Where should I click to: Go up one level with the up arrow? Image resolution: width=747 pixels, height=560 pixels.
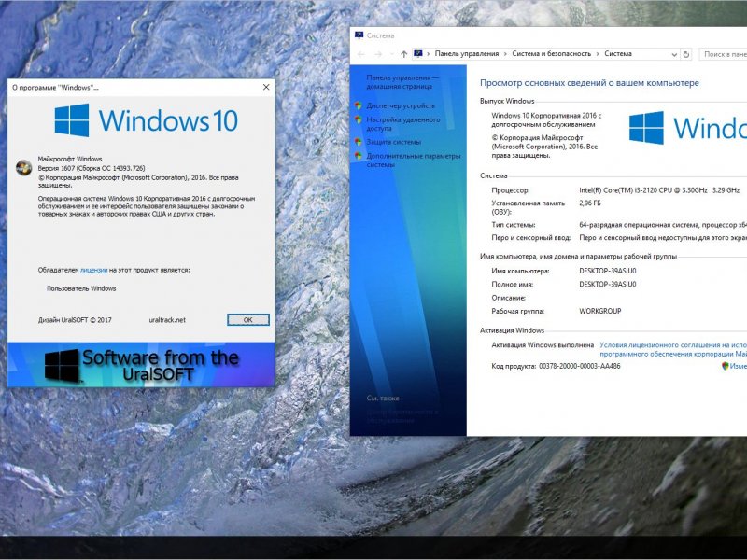404,54
